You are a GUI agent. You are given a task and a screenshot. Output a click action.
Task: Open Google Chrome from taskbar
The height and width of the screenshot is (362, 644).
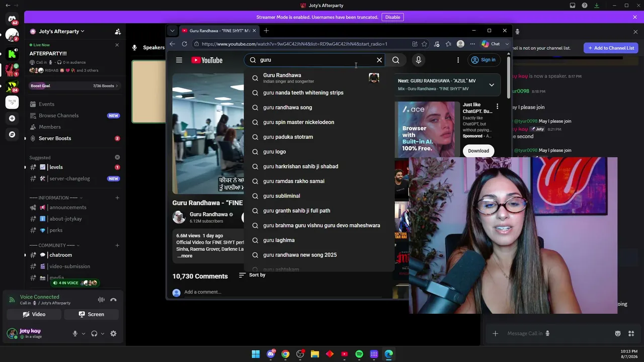pyautogui.click(x=285, y=354)
